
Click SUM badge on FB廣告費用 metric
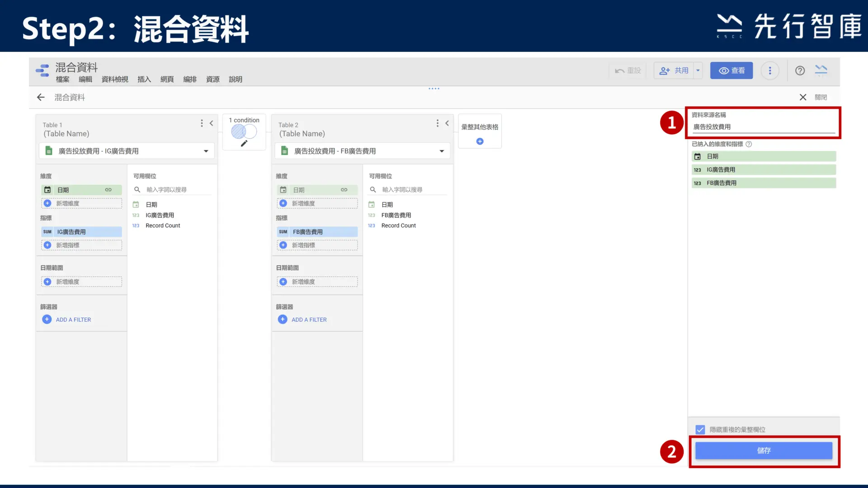click(283, 232)
